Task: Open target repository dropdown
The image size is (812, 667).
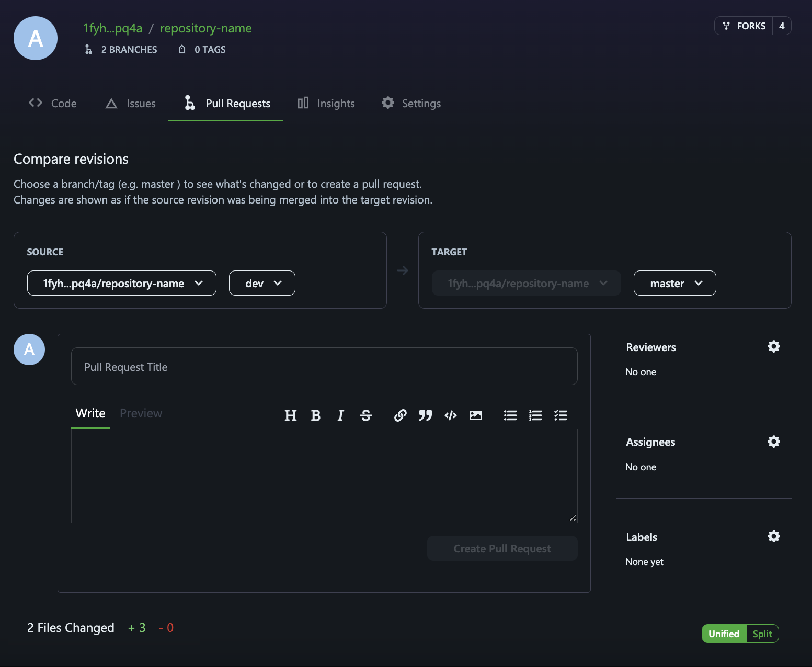Action: (527, 283)
